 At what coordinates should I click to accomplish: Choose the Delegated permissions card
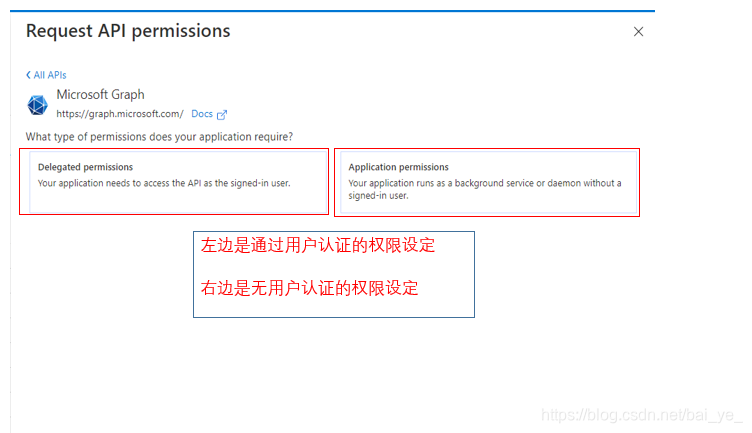pyautogui.click(x=177, y=182)
